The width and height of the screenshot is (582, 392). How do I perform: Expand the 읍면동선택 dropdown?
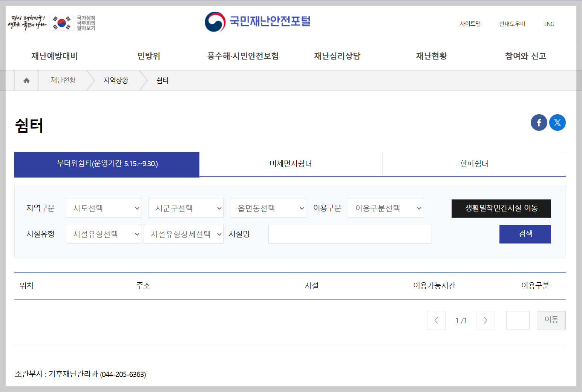[x=268, y=208]
